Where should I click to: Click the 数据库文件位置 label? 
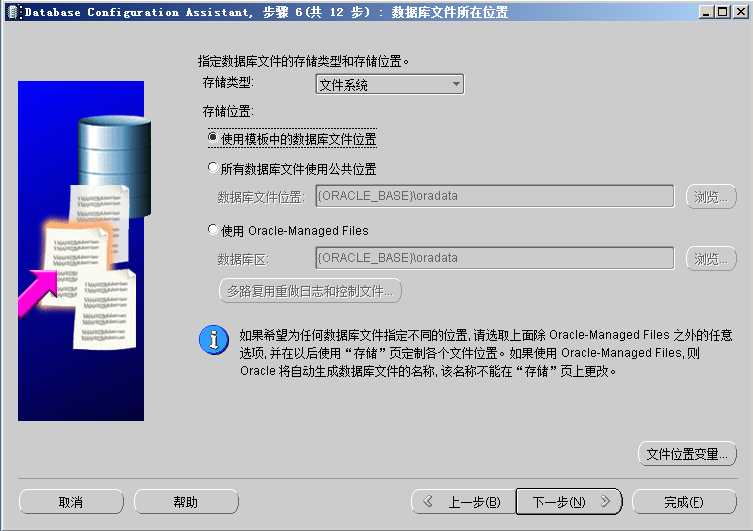click(x=261, y=197)
